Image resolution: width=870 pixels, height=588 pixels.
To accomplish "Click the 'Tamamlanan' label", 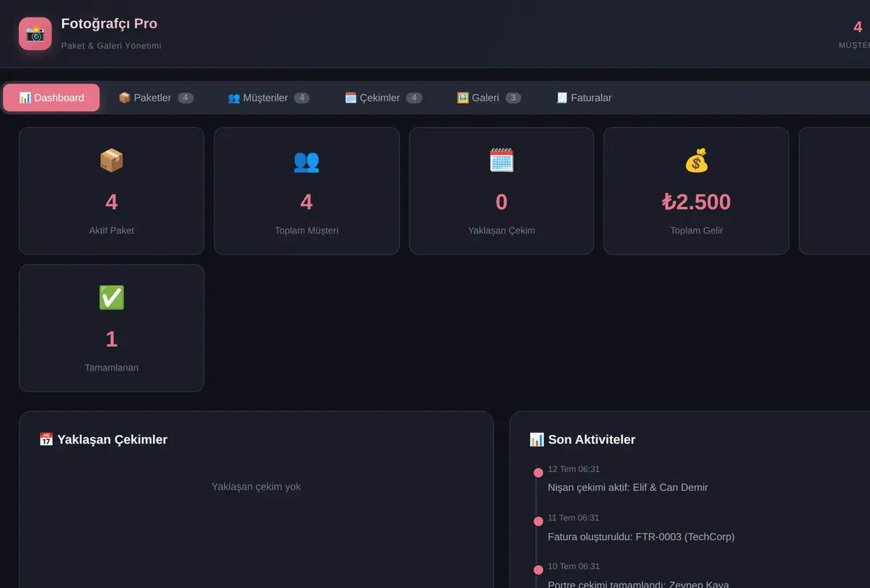I will (x=112, y=368).
